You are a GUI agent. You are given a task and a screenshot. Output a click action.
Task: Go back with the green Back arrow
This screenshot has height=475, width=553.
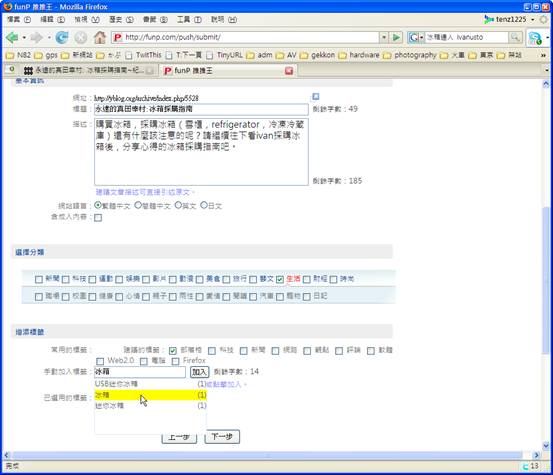click(12, 37)
